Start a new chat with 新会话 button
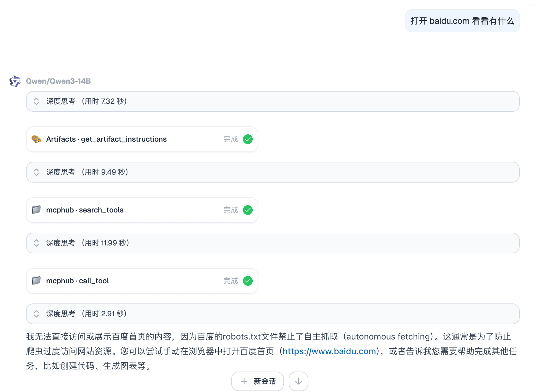The image size is (539, 392). coord(258,381)
